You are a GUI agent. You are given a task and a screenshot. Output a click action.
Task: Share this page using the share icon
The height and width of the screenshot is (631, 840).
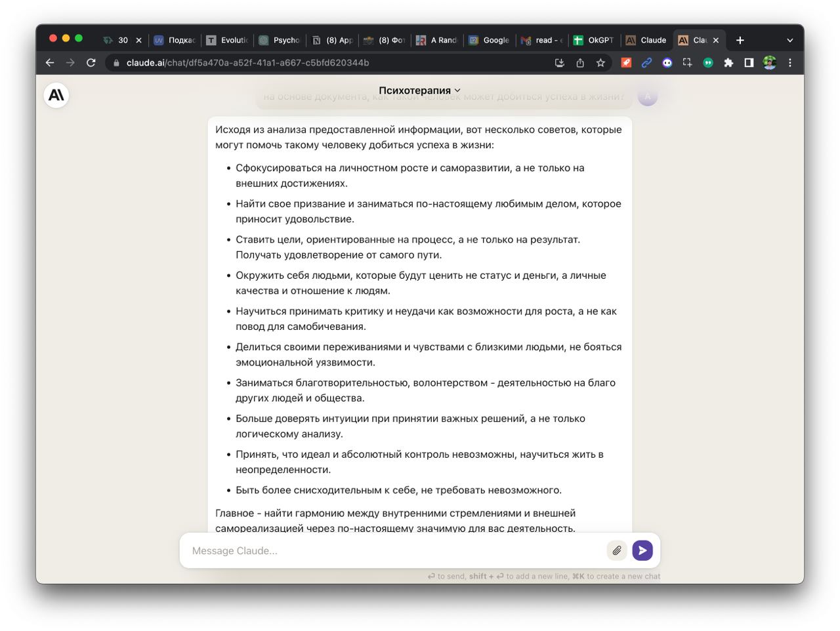coord(580,62)
